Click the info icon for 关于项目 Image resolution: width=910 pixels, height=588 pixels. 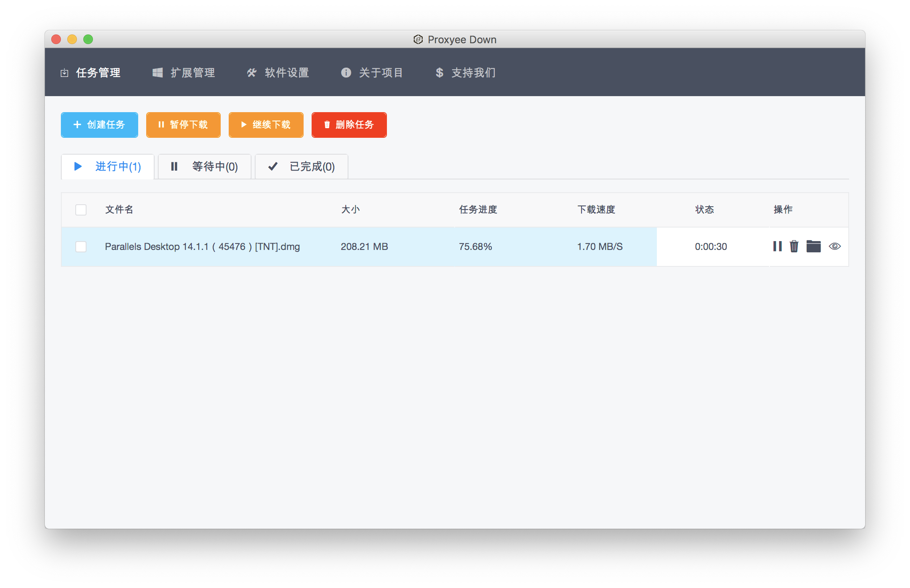(x=346, y=73)
